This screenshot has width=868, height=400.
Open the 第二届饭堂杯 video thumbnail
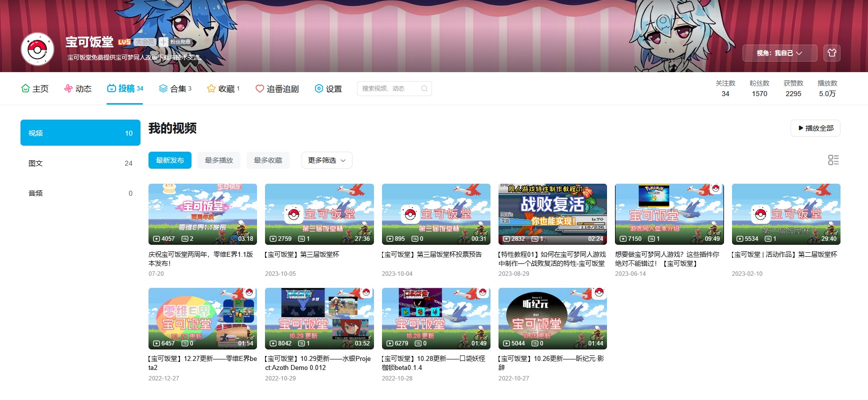pyautogui.click(x=786, y=214)
